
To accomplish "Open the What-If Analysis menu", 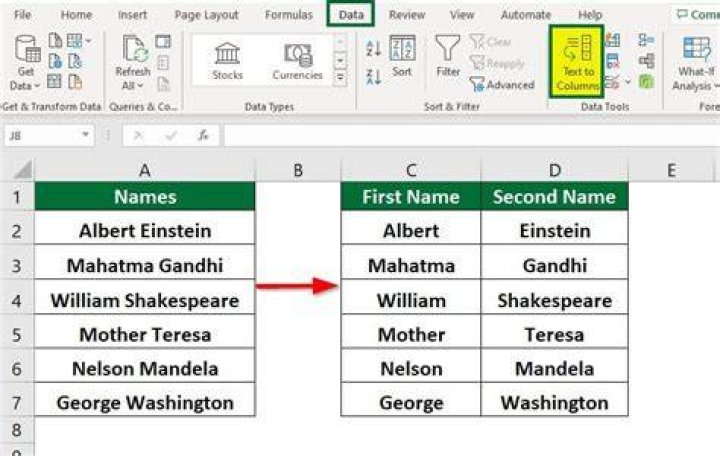I will (697, 64).
